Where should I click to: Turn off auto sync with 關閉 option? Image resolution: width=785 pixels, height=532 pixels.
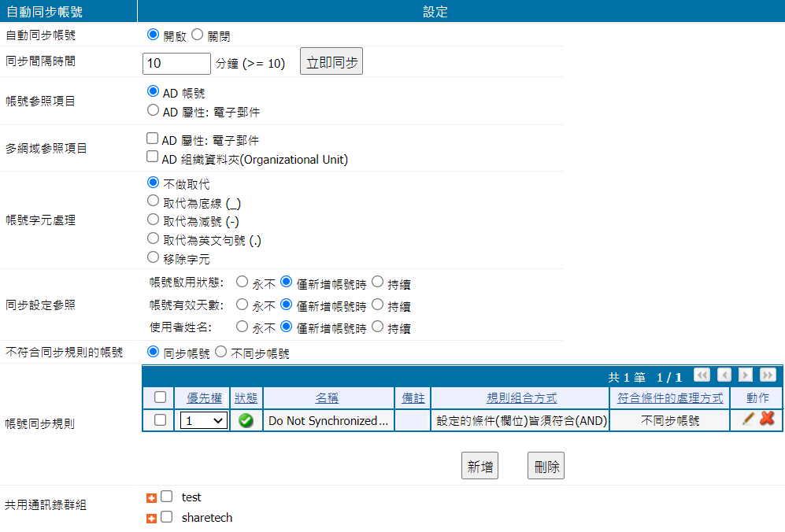pos(198,35)
